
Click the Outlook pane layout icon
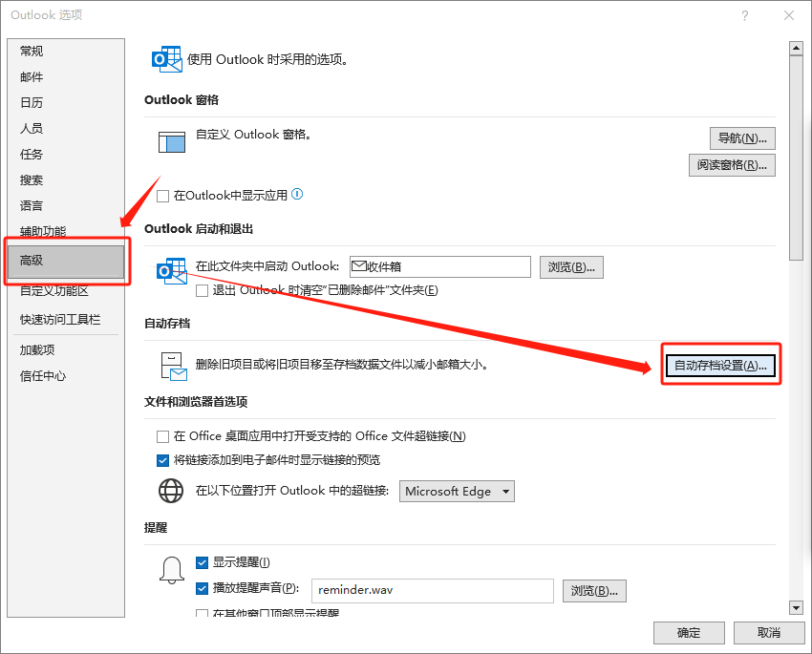[171, 141]
